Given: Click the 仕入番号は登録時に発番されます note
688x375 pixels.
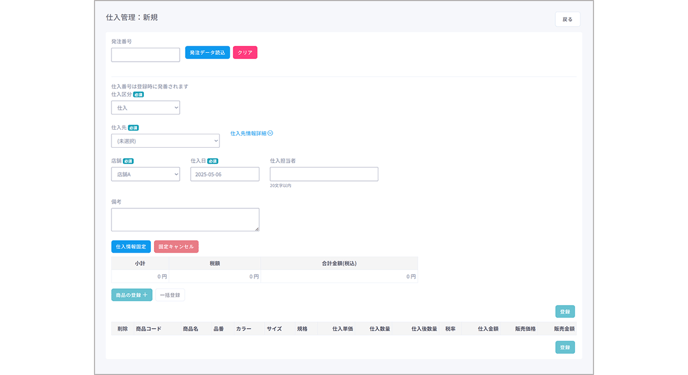Looking at the screenshot, I should [x=150, y=87].
